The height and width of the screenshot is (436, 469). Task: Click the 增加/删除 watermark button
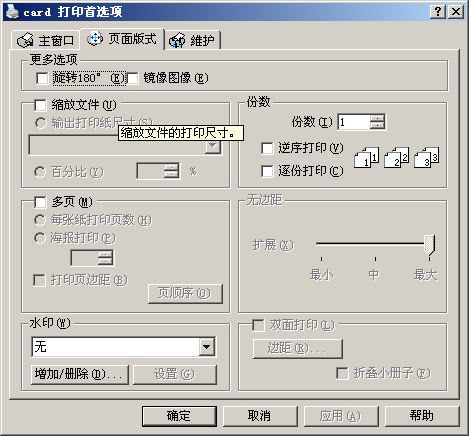coord(80,374)
